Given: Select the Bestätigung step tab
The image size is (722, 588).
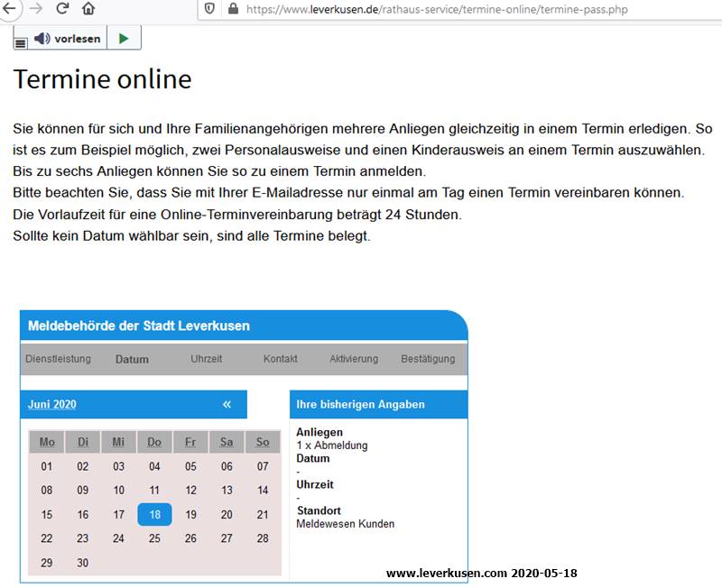Looking at the screenshot, I should click(x=428, y=359).
